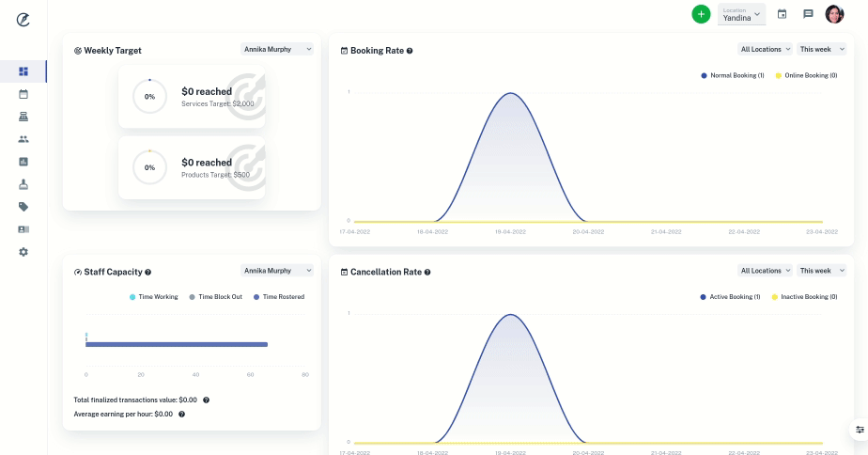Expand Weekly Target staff dropdown Annika Murphy
The height and width of the screenshot is (455, 868).
coord(277,49)
